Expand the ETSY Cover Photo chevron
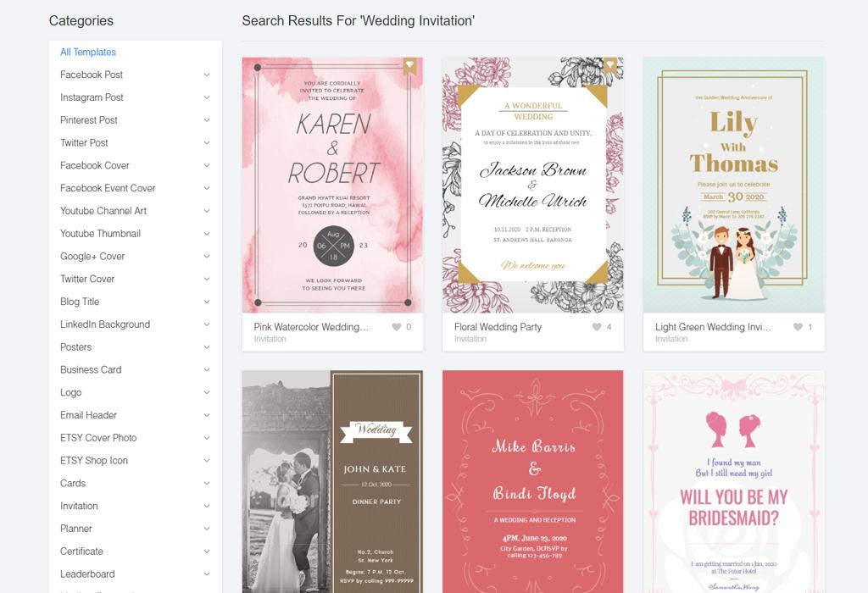Image resolution: width=868 pixels, height=593 pixels. click(x=207, y=438)
